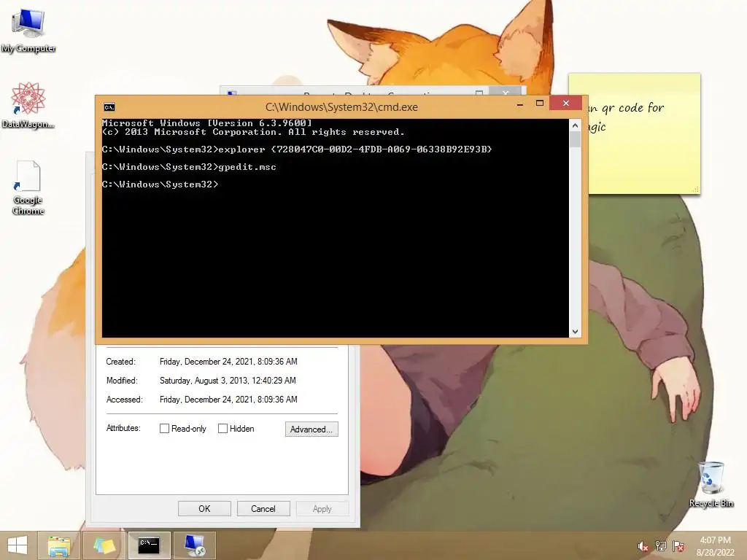Check the Read-only attribute checkbox

[x=164, y=429]
